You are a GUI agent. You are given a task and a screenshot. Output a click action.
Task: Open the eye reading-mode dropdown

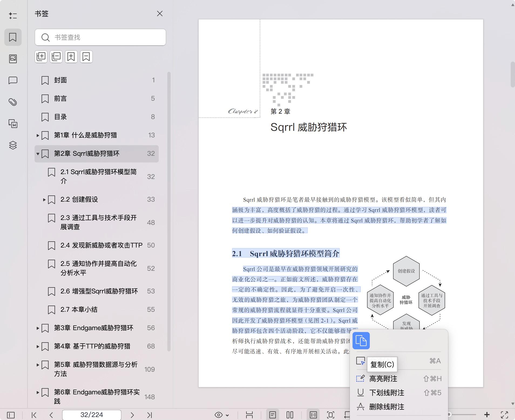pos(222,415)
